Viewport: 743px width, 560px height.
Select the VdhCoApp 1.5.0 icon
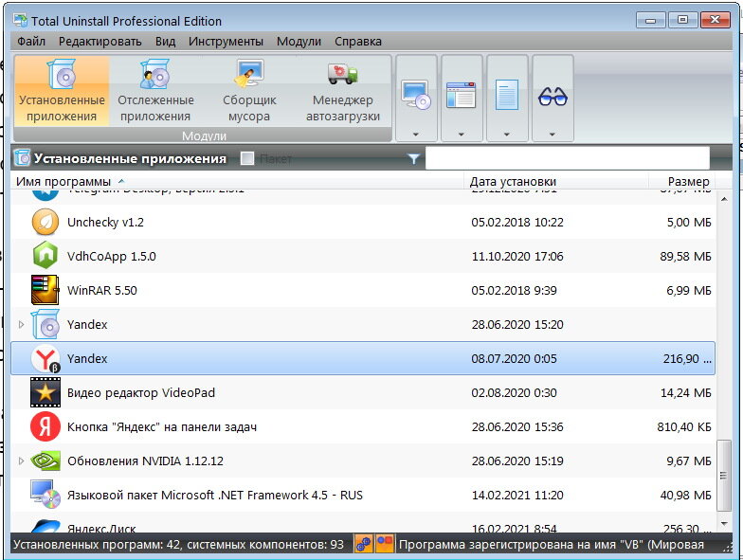[x=45, y=256]
